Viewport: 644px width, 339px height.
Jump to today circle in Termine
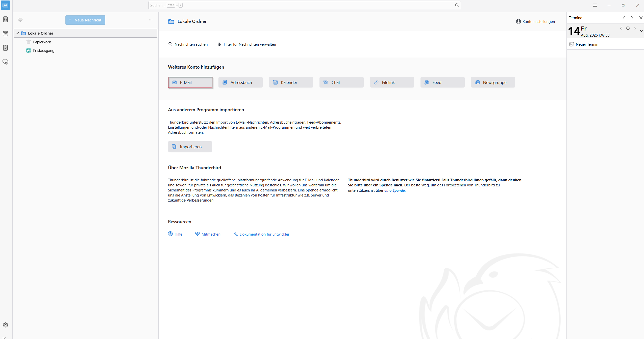[x=628, y=28]
